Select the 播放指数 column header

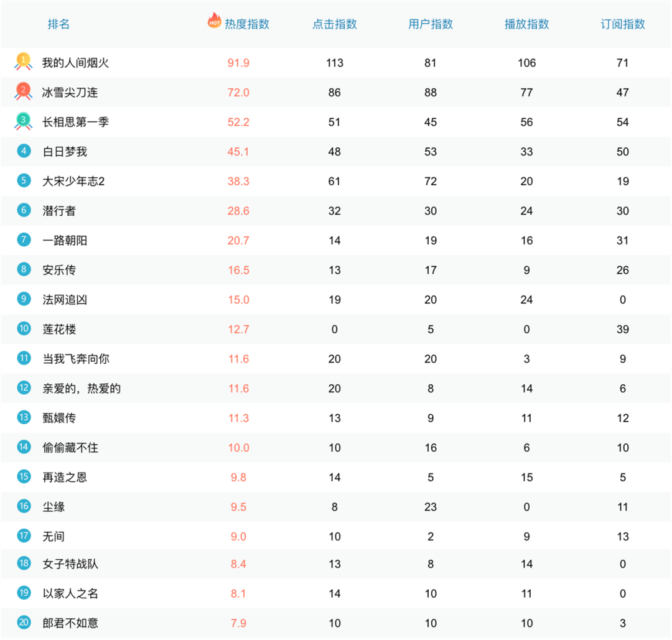(x=526, y=24)
